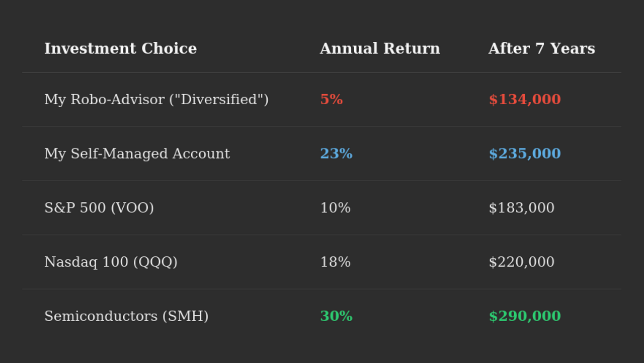Select the Nasdaq 100 (QQQ) label
Image resolution: width=644 pixels, height=363 pixels.
tap(111, 262)
